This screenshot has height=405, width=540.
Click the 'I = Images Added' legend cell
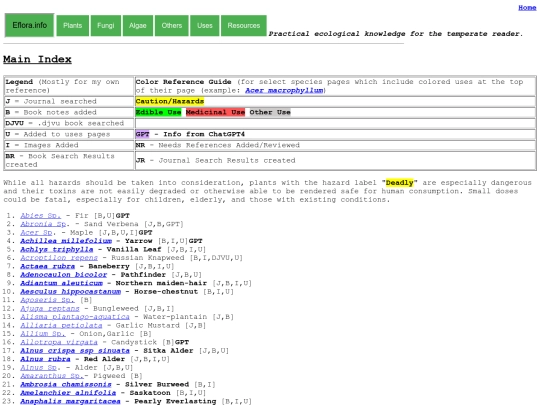(69, 145)
